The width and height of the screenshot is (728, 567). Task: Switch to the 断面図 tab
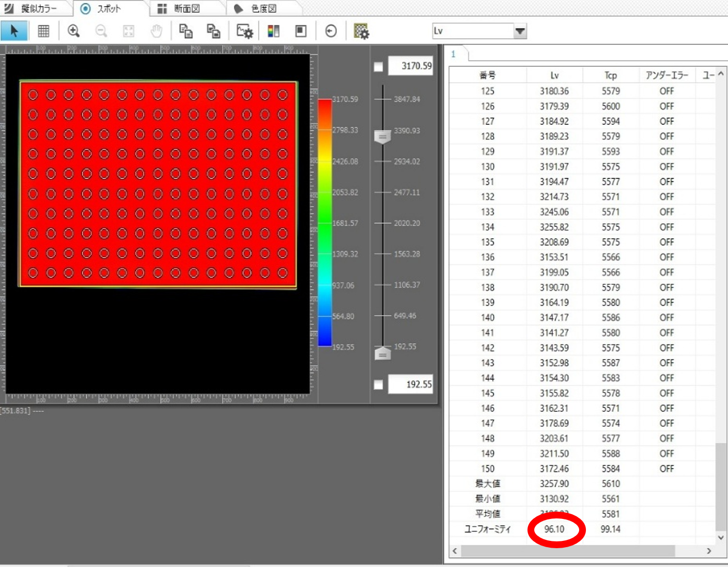tap(186, 8)
